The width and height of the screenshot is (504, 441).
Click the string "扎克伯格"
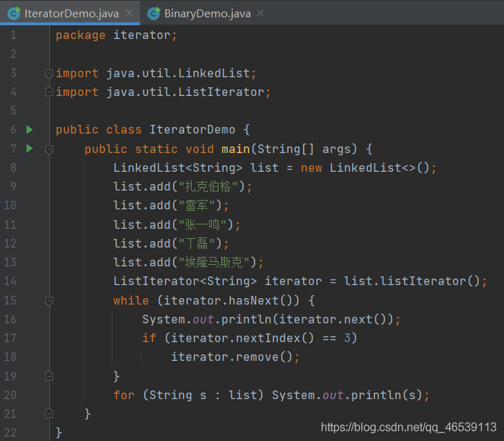[208, 186]
